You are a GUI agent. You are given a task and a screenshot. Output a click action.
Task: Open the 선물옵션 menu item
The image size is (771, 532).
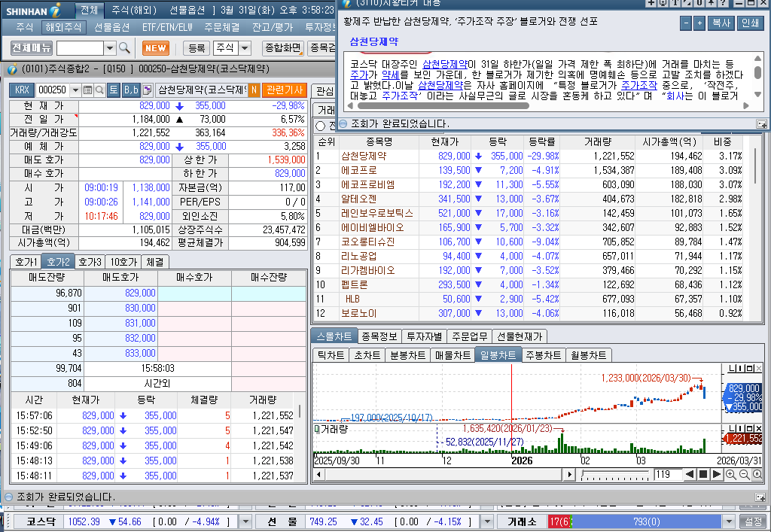pos(111,27)
